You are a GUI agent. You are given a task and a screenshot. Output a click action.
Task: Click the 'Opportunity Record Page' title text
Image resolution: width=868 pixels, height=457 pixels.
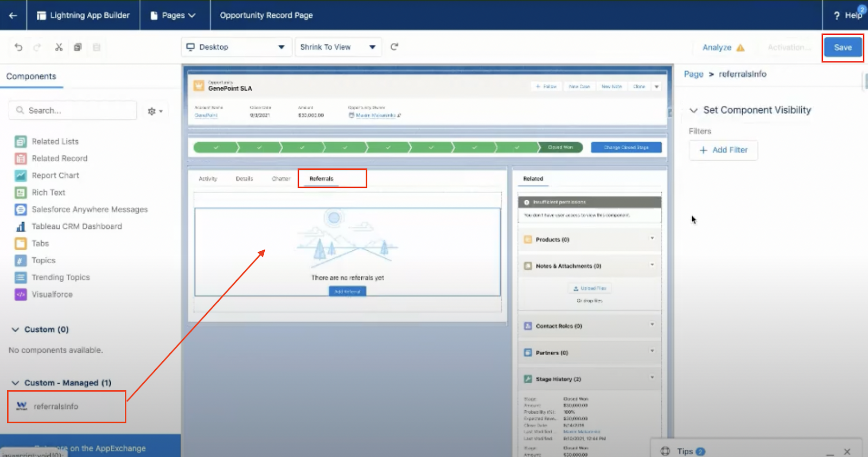click(x=266, y=15)
